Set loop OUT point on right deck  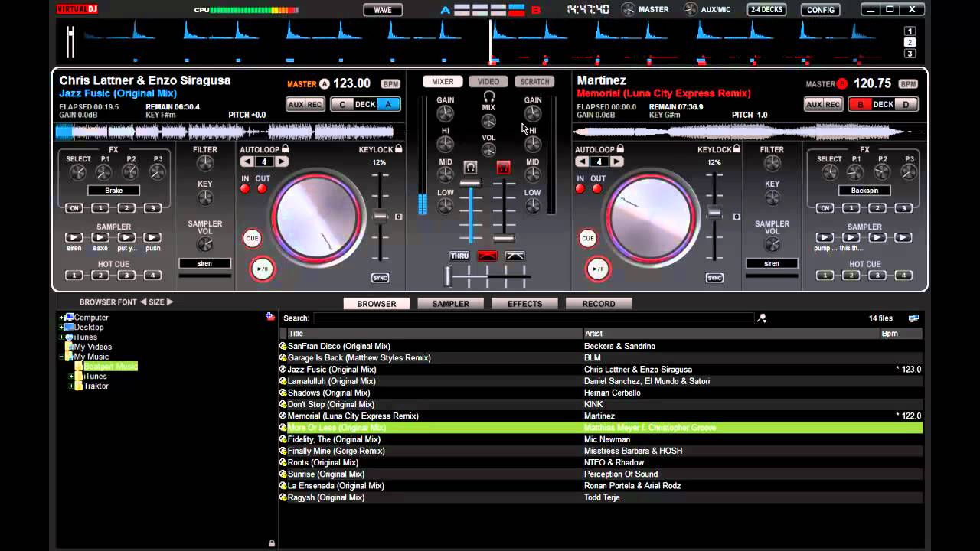(598, 189)
